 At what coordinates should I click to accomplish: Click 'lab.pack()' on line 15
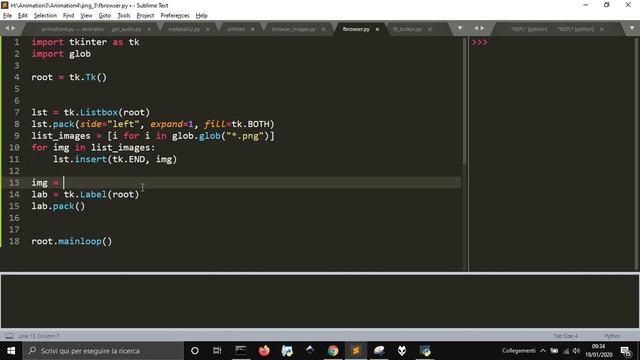pyautogui.click(x=58, y=206)
